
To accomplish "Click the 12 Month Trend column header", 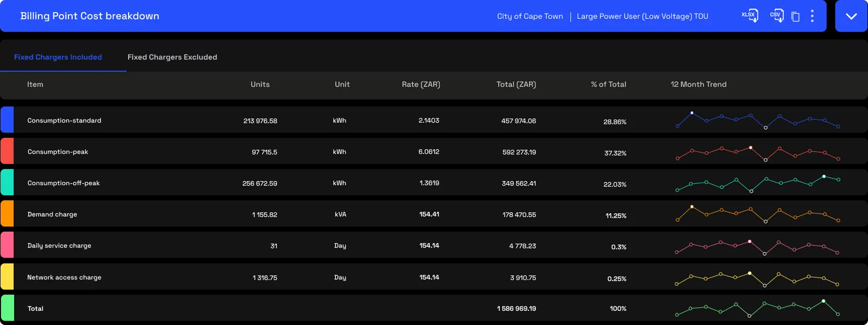I will coord(699,84).
